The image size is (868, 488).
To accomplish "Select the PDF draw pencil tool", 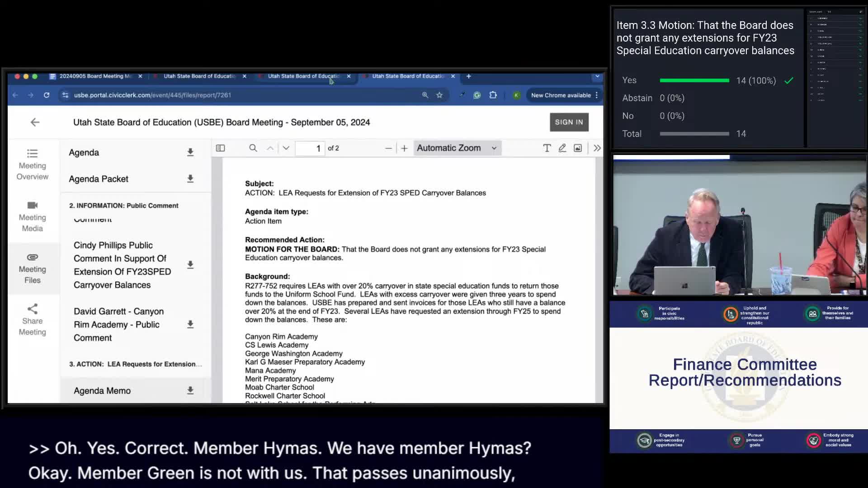I will click(562, 148).
